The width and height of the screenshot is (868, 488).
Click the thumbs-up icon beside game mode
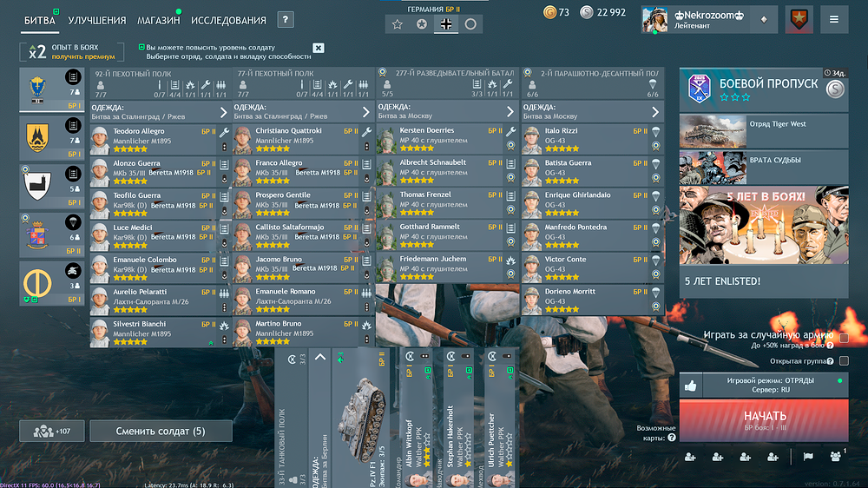coord(691,386)
